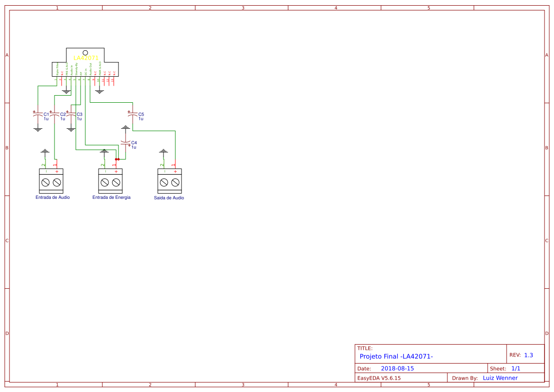Select the green net junction dot near C4
Viewport: 554px width, 392px height.
click(117, 160)
